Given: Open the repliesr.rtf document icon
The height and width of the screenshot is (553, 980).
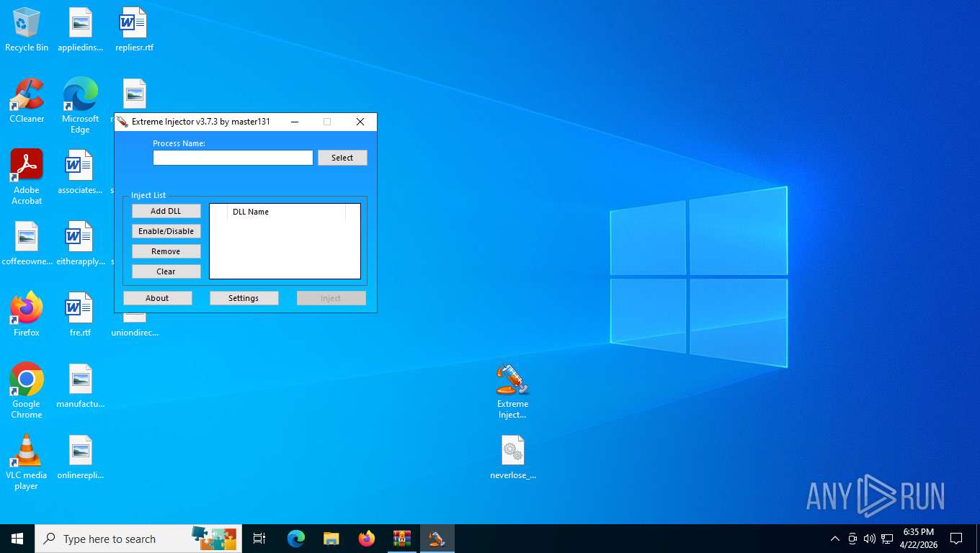Looking at the screenshot, I should pos(134,30).
